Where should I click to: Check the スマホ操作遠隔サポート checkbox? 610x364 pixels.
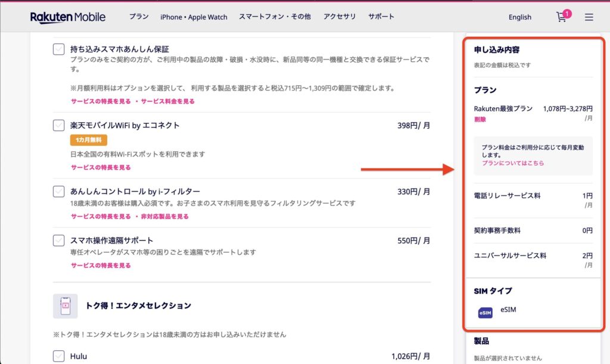[x=59, y=240]
